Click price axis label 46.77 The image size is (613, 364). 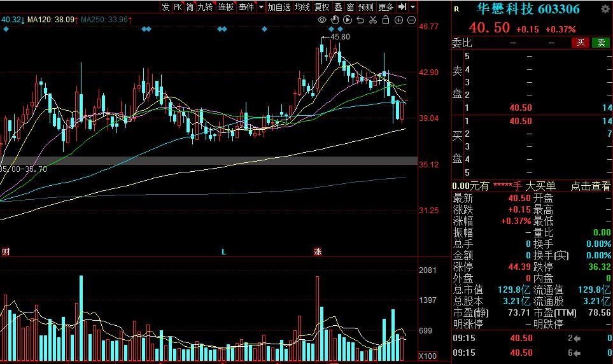(x=428, y=27)
